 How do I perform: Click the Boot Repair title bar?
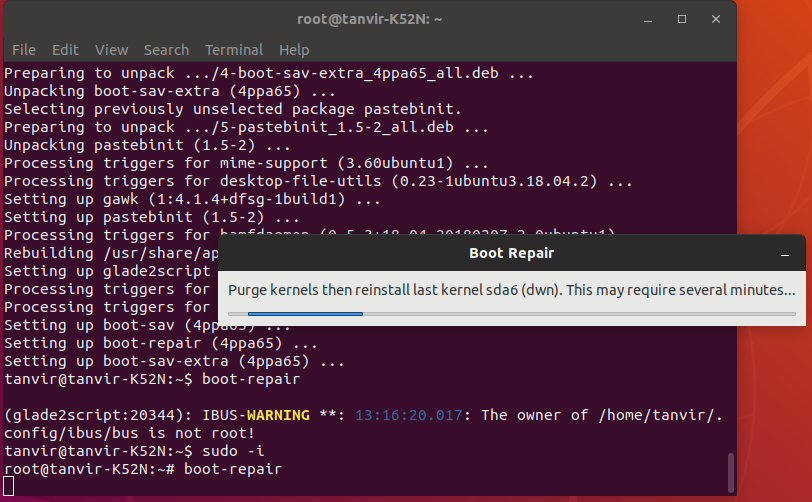[x=512, y=253]
